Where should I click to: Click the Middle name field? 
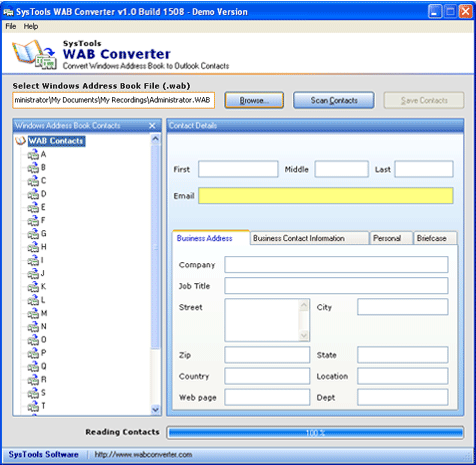pos(342,169)
